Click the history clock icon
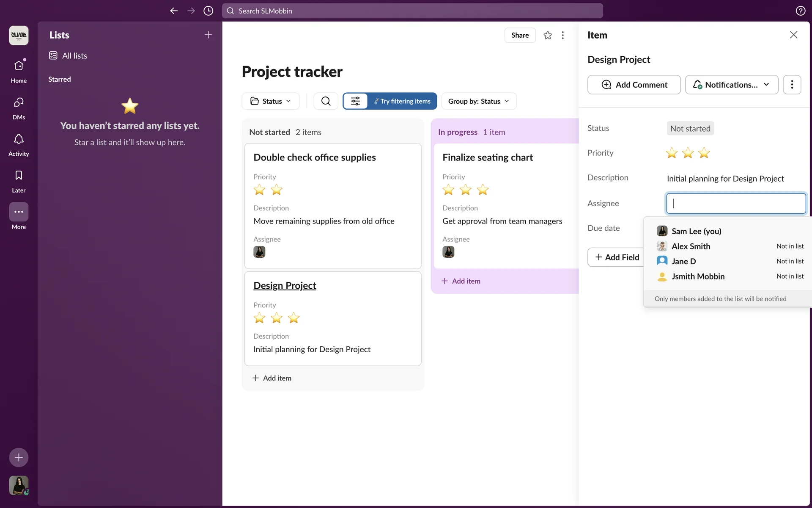Screen dimensions: 812x508 208,11
